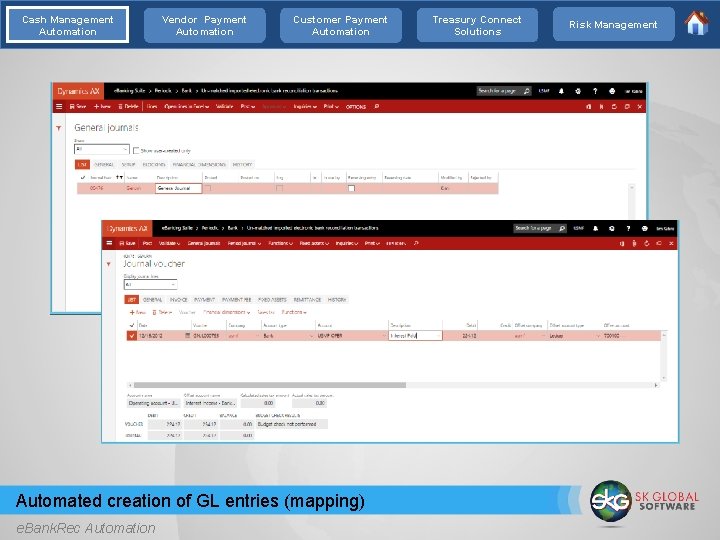Click search for a page in General journals window
The image size is (720, 540).
(504, 91)
